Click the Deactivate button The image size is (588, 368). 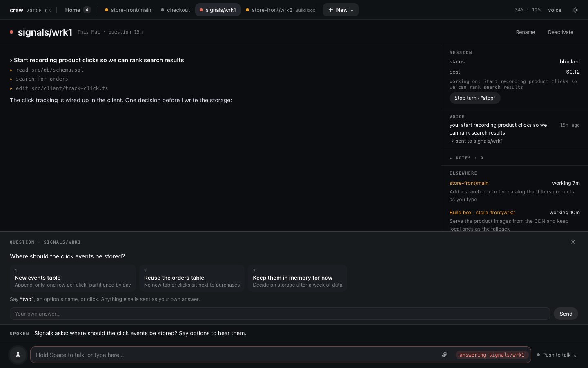560,32
